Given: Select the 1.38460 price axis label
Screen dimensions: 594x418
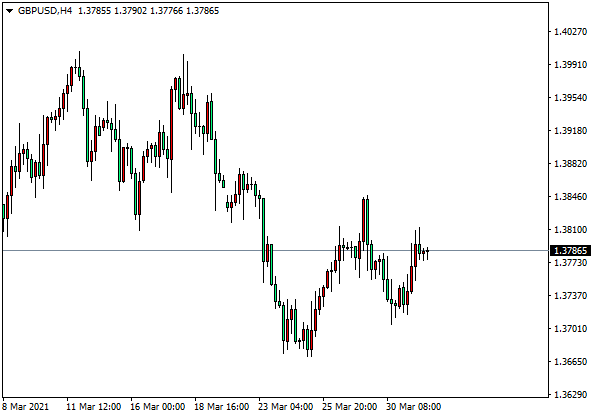Looking at the screenshot, I should (570, 197).
